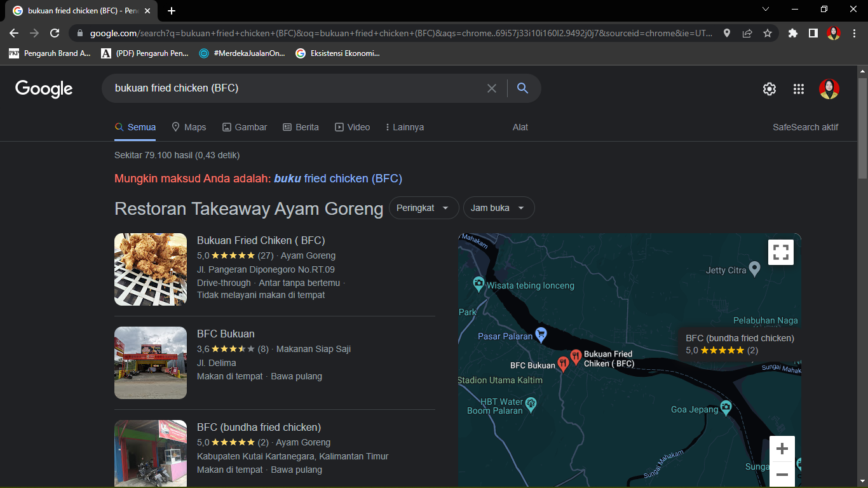
Task: Click the browser forward arrow
Action: click(34, 33)
